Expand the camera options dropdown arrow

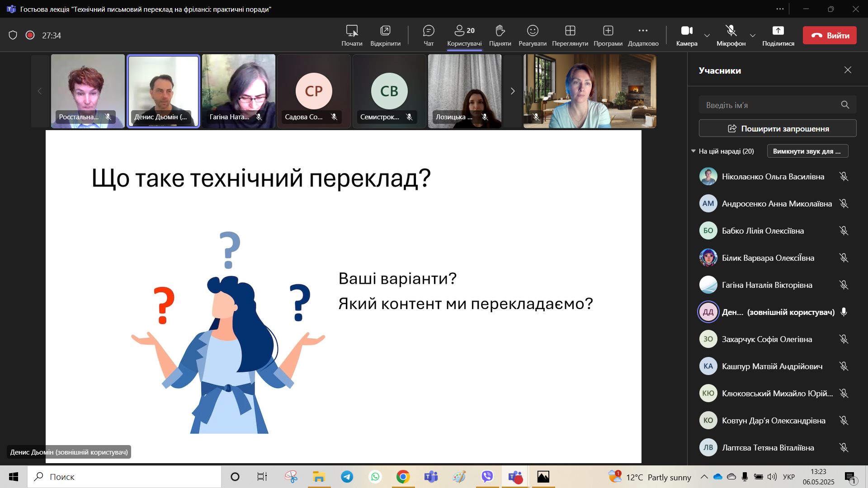(707, 36)
